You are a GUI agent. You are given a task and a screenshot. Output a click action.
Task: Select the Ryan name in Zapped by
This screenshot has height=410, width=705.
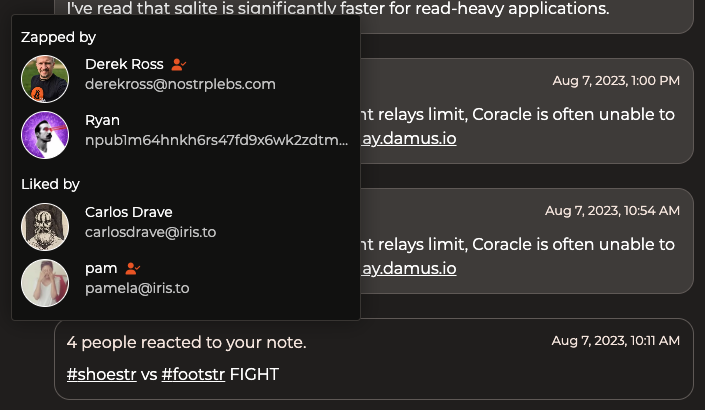point(102,120)
